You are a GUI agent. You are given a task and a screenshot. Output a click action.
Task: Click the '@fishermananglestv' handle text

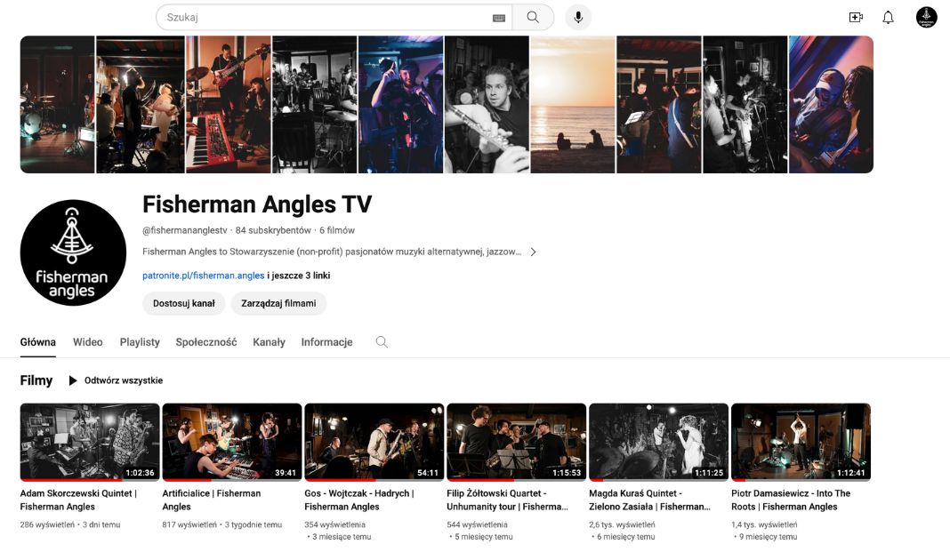[x=185, y=230]
